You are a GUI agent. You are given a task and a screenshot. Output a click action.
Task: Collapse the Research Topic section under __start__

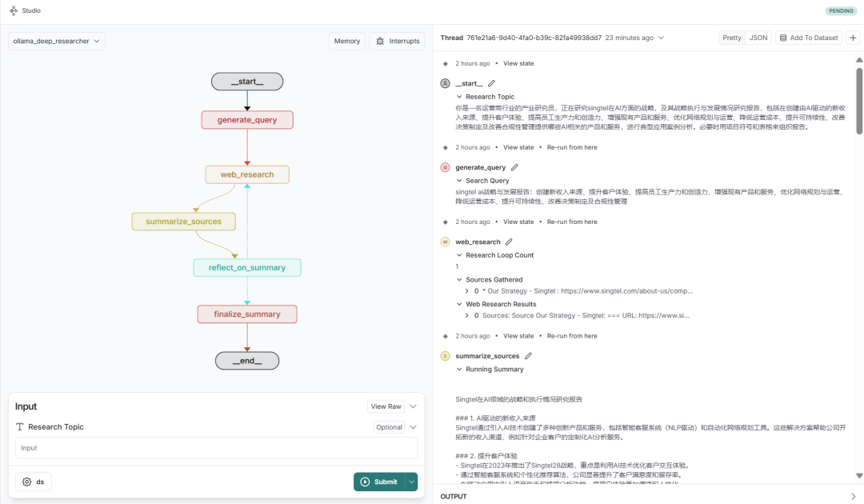point(459,96)
